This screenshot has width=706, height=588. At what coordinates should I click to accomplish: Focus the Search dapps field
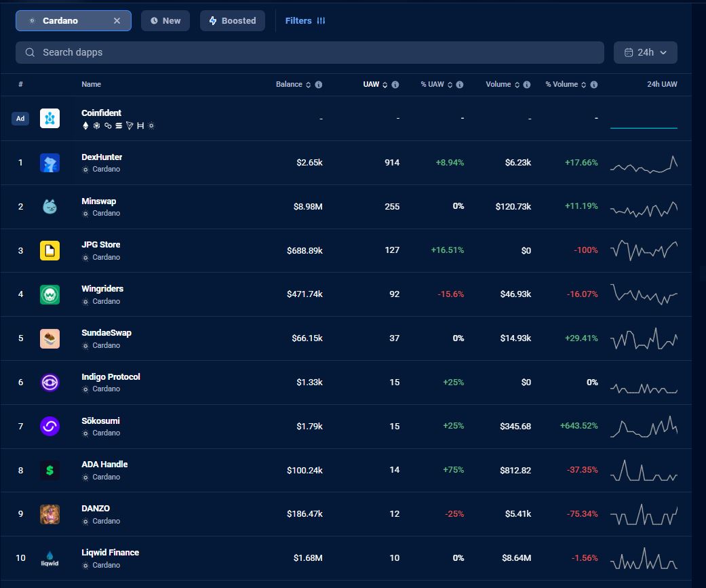tap(310, 53)
